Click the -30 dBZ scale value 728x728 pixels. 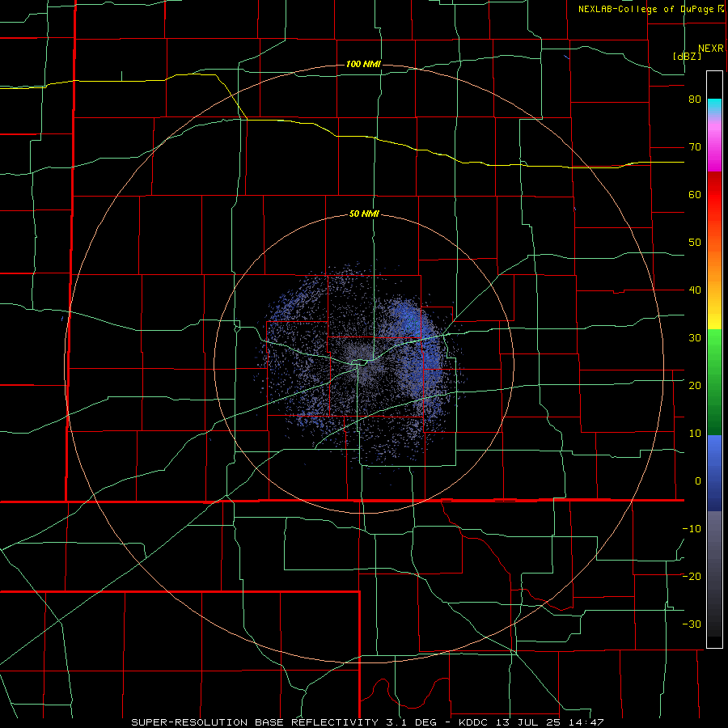692,624
